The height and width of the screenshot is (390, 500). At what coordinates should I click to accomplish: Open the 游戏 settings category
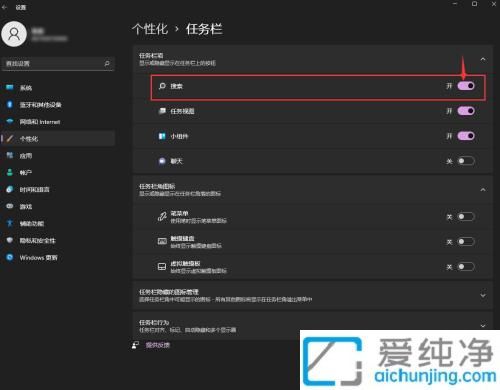coord(58,207)
